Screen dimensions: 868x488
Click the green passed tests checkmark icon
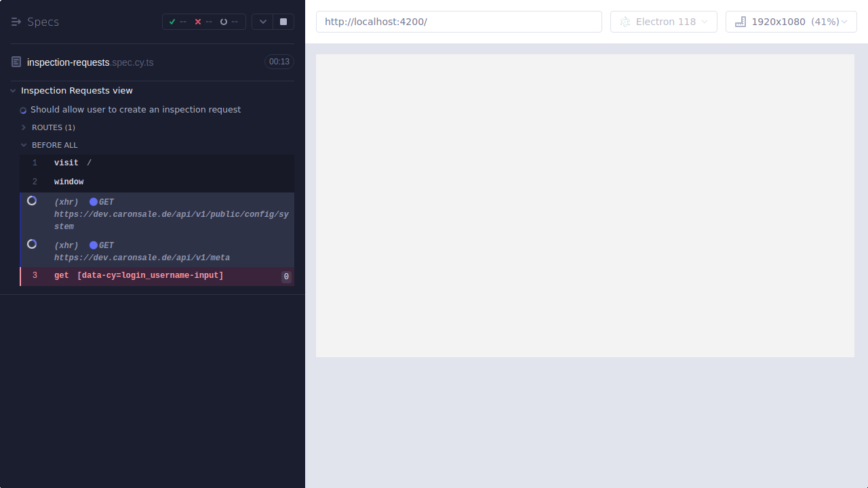[x=172, y=21]
